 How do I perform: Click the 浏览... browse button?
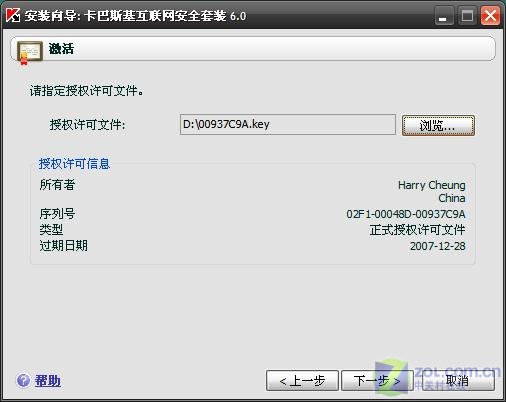click(438, 126)
